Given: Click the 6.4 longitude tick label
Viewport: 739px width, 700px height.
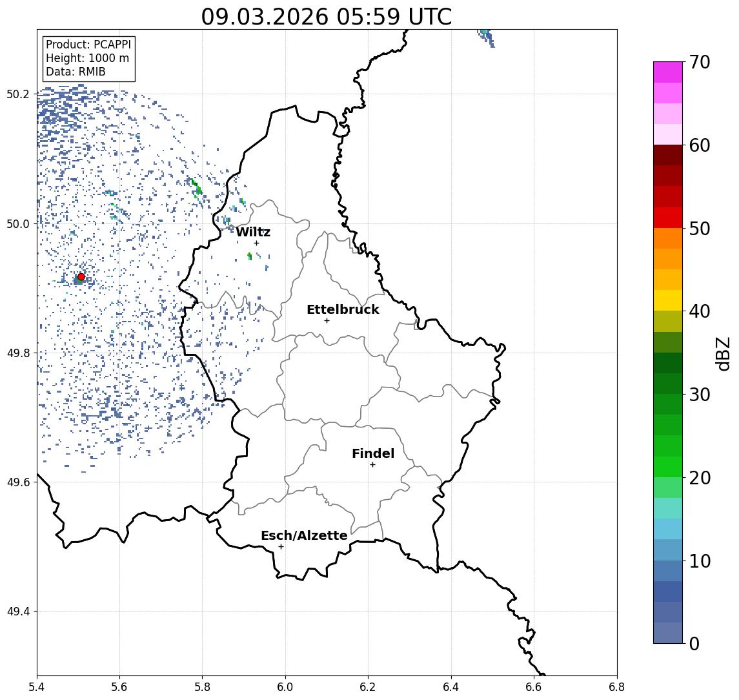Looking at the screenshot, I should pos(451,687).
